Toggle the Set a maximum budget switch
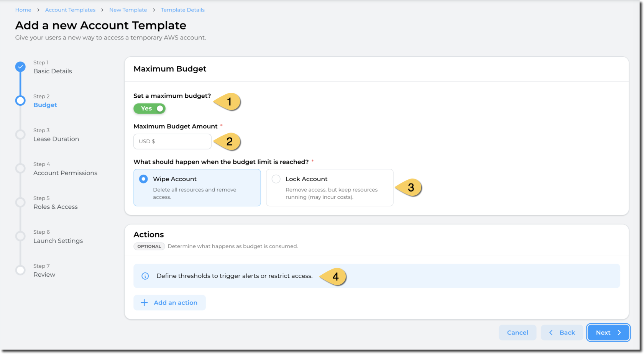Image resolution: width=644 pixels, height=354 pixels. pos(149,108)
